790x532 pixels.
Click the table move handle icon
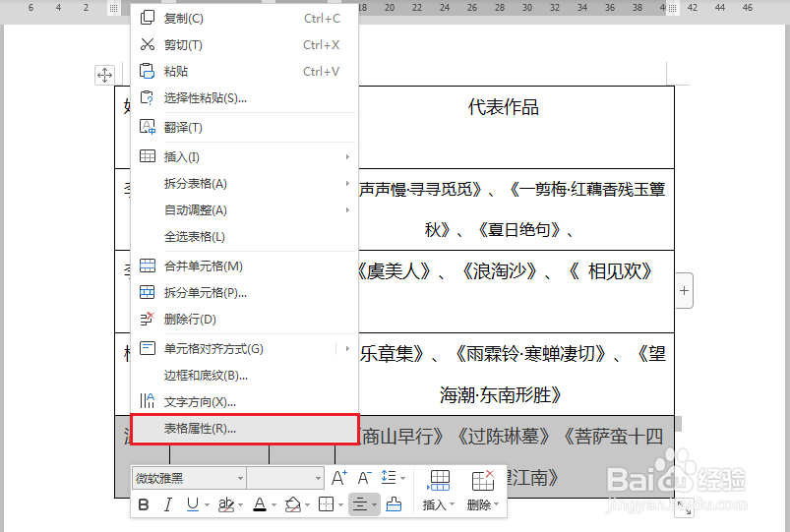[105, 76]
